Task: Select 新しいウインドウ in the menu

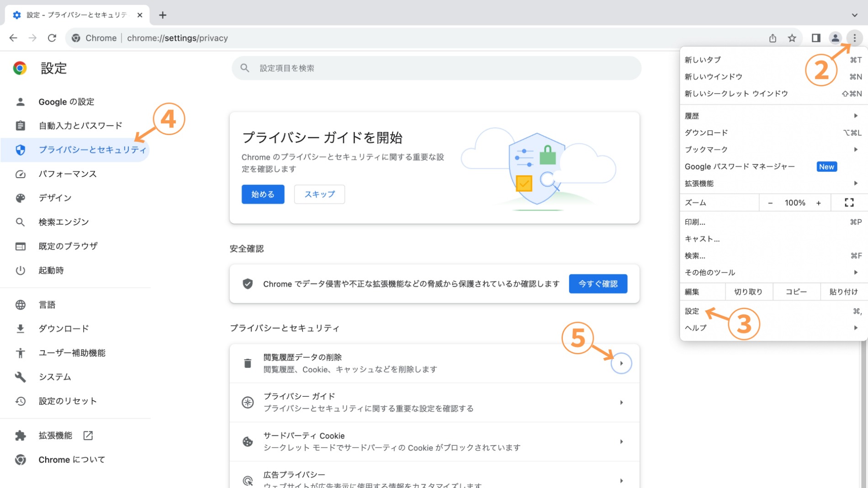Action: pos(773,77)
